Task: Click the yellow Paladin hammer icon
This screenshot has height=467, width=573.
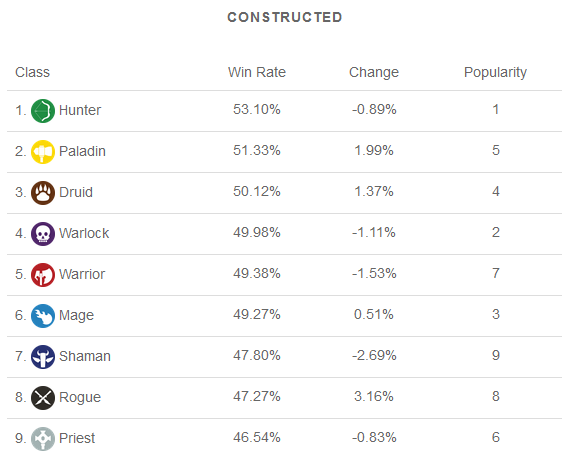Action: coord(43,152)
